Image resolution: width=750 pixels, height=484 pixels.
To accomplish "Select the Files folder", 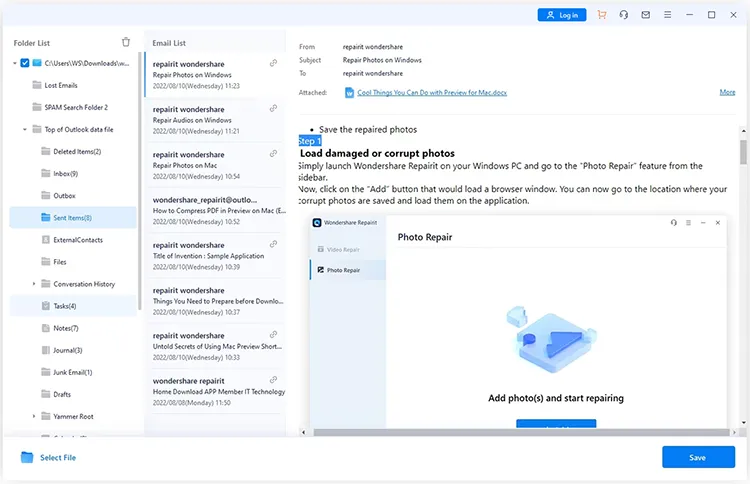I will tap(60, 262).
